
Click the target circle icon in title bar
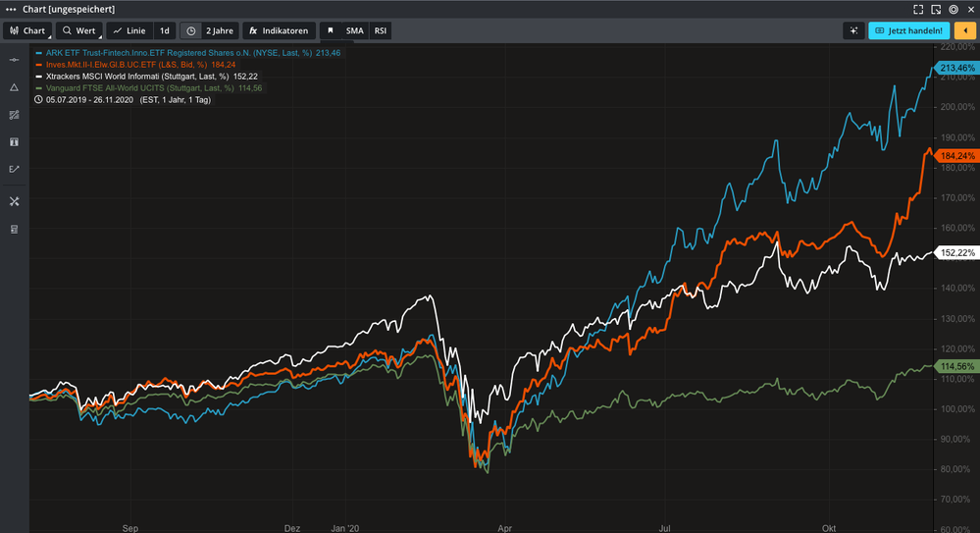954,9
